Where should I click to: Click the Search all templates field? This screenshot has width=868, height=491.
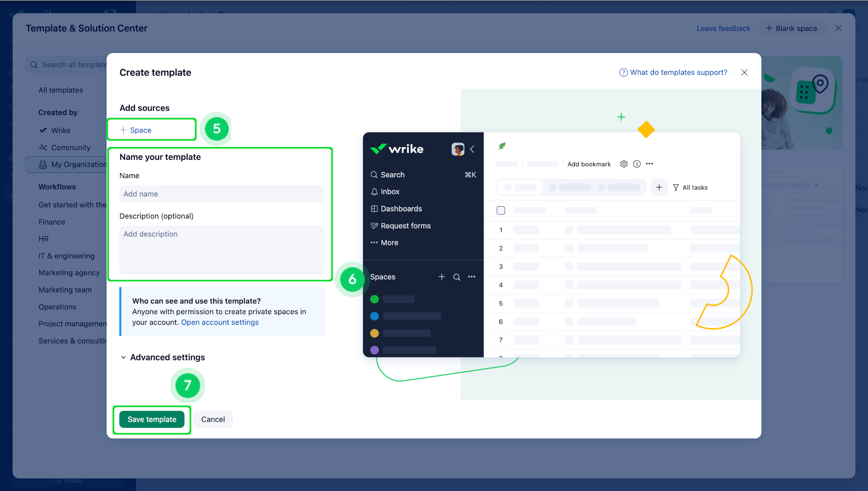67,65
